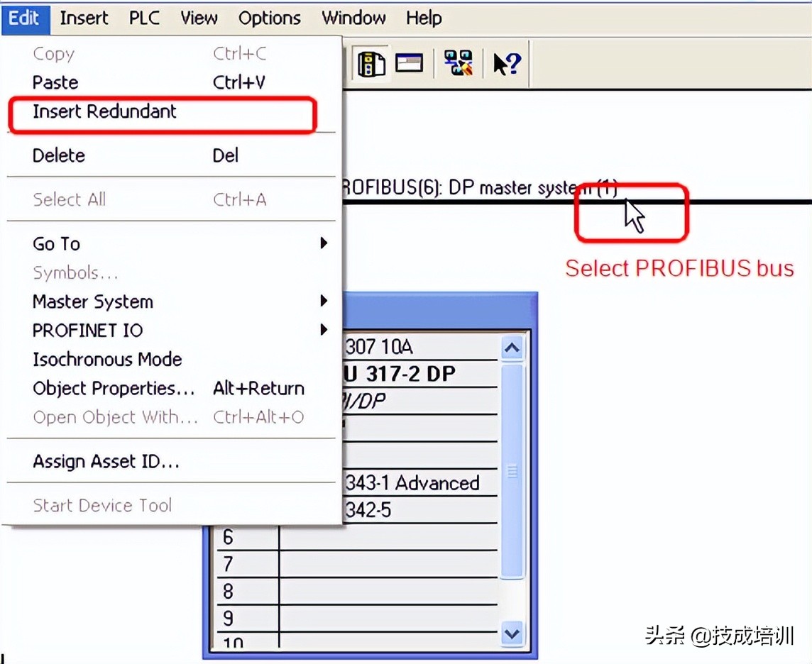
Task: Click the rack vertical scrollbar thumb
Action: coord(512,471)
